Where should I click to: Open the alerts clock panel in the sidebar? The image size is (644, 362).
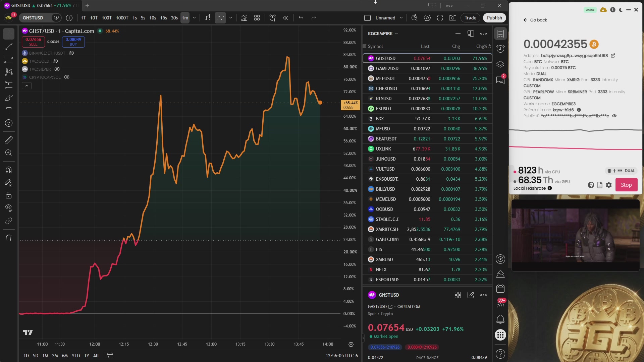[x=500, y=49]
